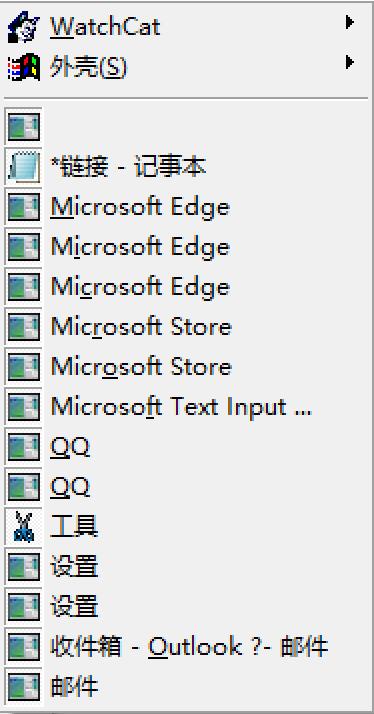This screenshot has width=374, height=714.
Task: Open the WatchCat menu entry
Action: (x=187, y=28)
